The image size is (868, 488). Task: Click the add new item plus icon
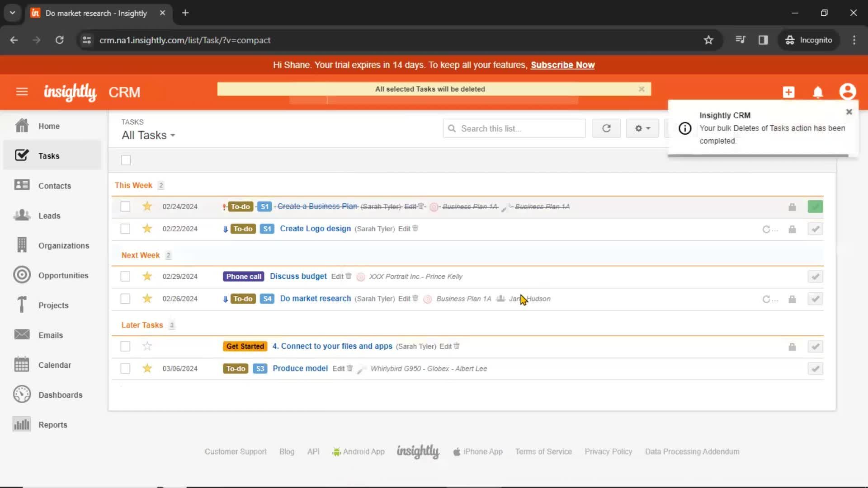[x=788, y=92]
